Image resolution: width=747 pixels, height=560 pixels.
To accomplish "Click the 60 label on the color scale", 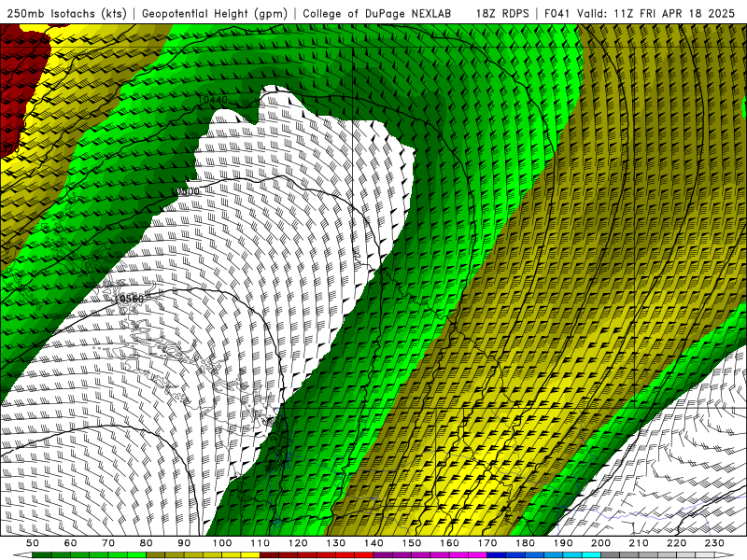I will coord(71,543).
